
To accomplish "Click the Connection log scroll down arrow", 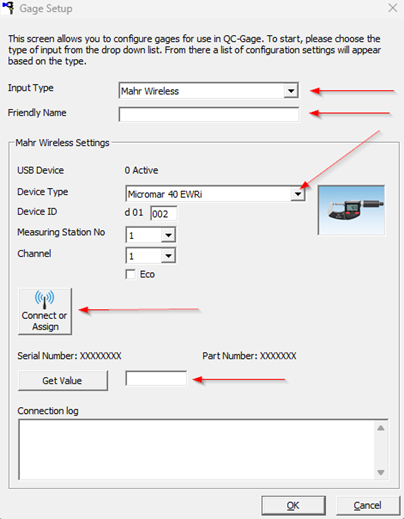I will coord(381,472).
